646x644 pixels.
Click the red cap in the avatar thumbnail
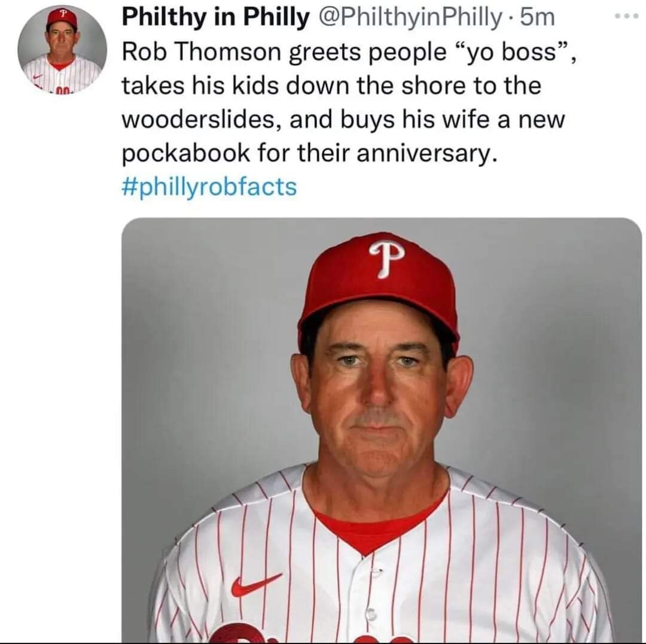pyautogui.click(x=62, y=19)
